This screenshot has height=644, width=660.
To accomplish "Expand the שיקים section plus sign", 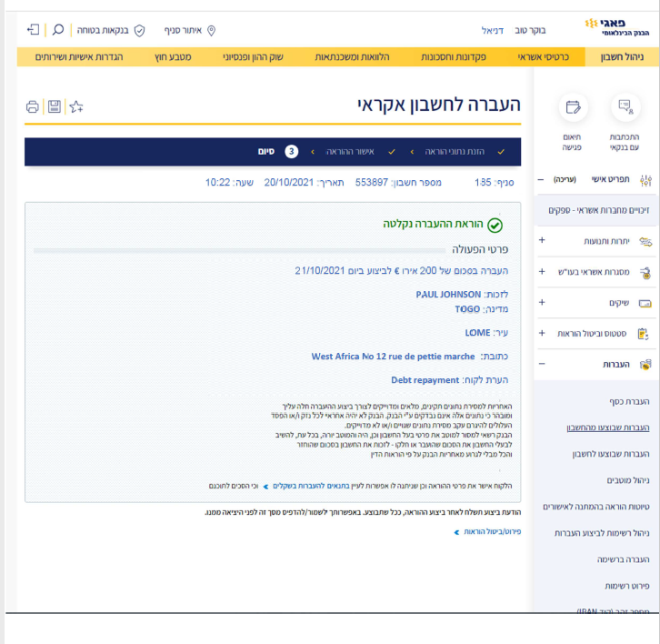I will (542, 302).
